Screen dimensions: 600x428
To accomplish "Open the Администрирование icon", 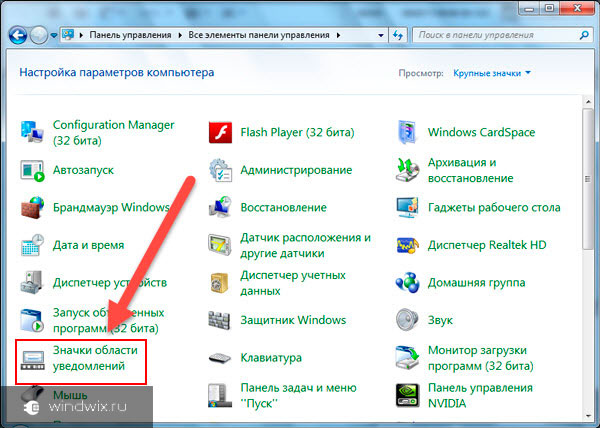I will click(220, 170).
